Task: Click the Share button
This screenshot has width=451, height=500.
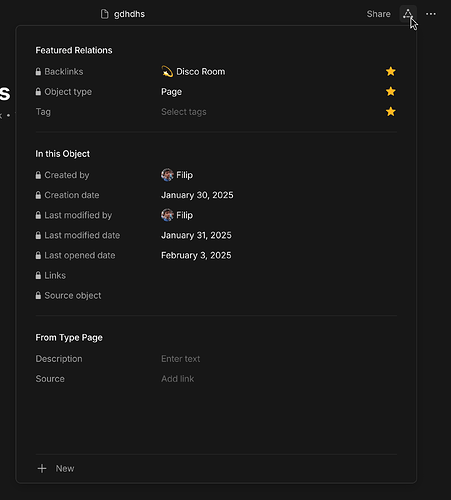Action: pyautogui.click(x=378, y=14)
